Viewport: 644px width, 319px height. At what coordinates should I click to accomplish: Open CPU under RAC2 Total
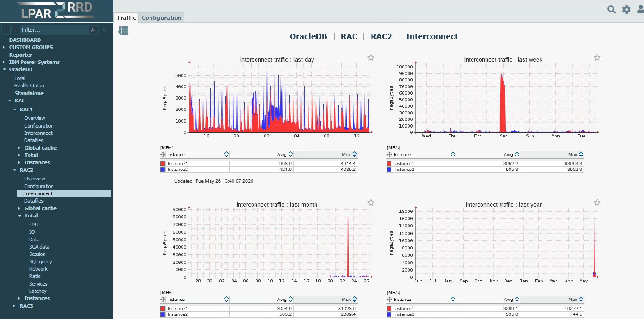click(34, 225)
